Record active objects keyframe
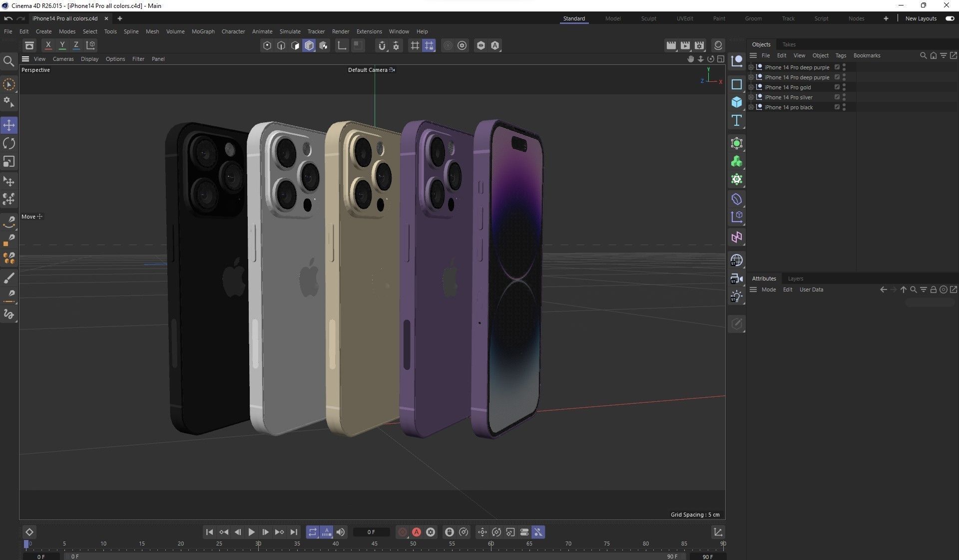The image size is (959, 560). click(403, 532)
